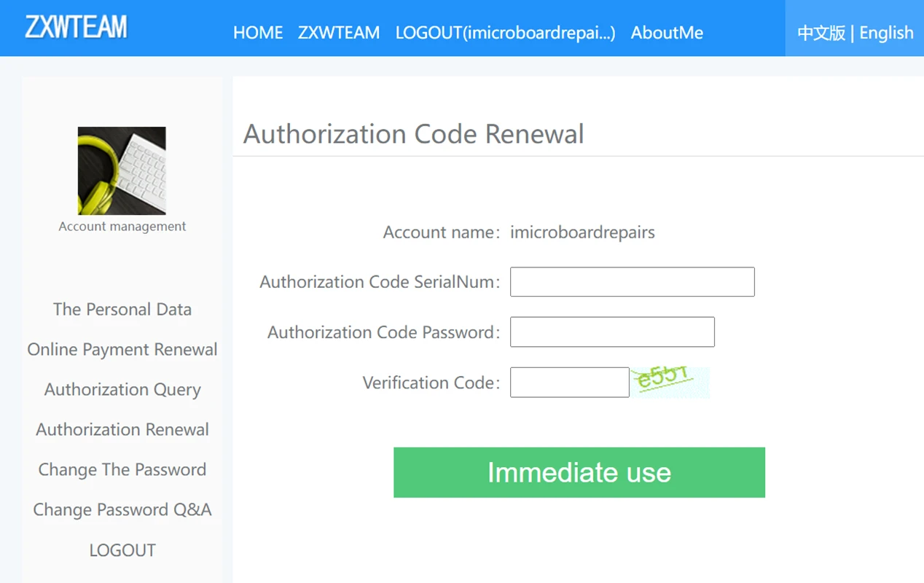
Task: Click the Authorization Code Password field
Action: click(x=612, y=332)
